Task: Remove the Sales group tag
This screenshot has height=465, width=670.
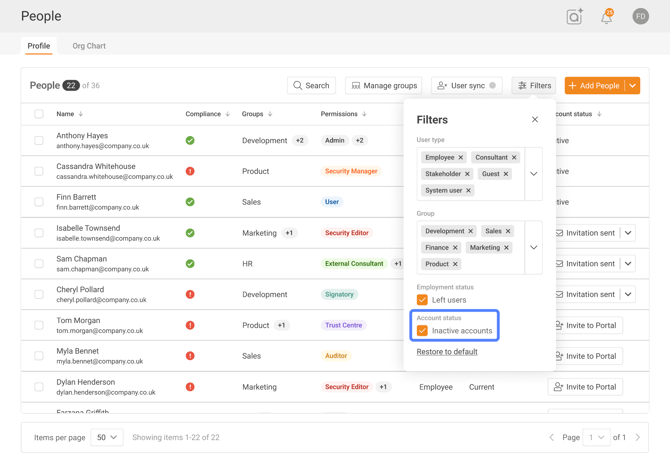Action: tap(508, 231)
